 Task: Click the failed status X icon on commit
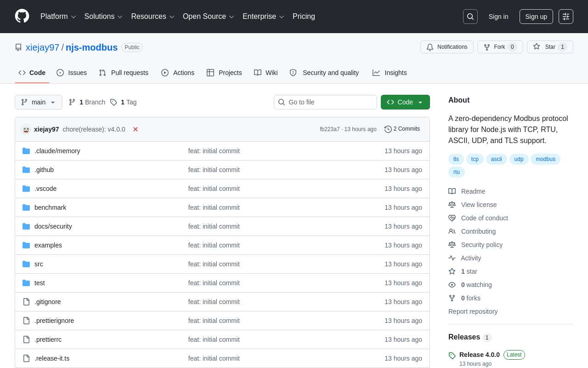tap(136, 129)
